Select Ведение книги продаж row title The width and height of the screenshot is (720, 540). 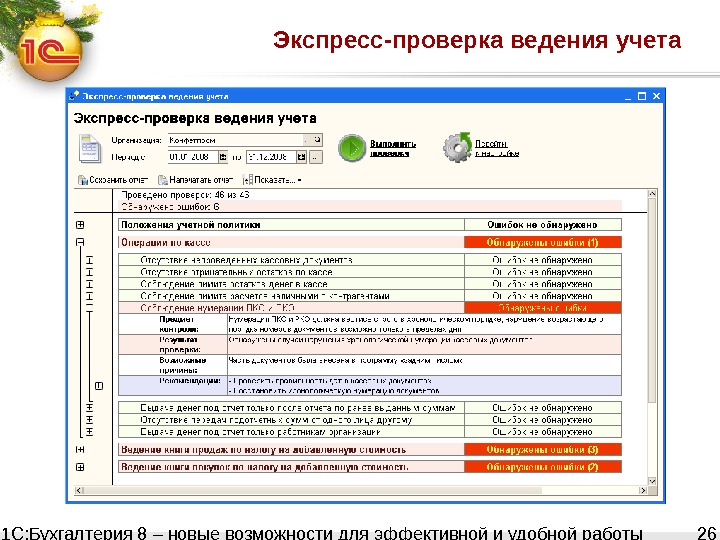291,450
